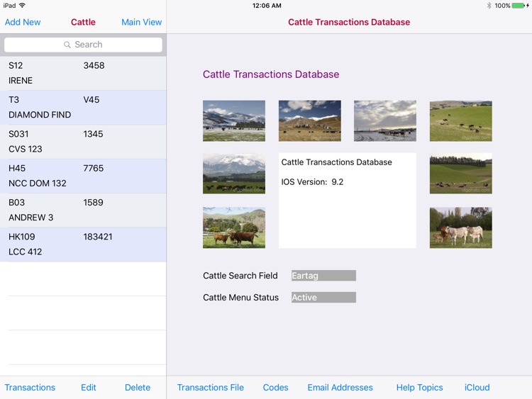532x399 pixels.
Task: Tap the Delete button
Action: click(x=138, y=388)
